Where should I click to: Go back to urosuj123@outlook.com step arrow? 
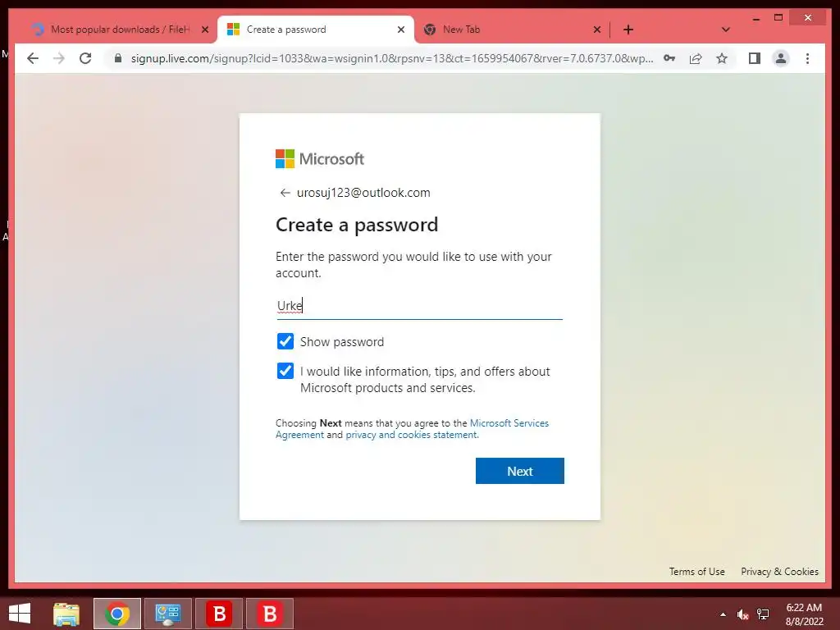tap(285, 193)
